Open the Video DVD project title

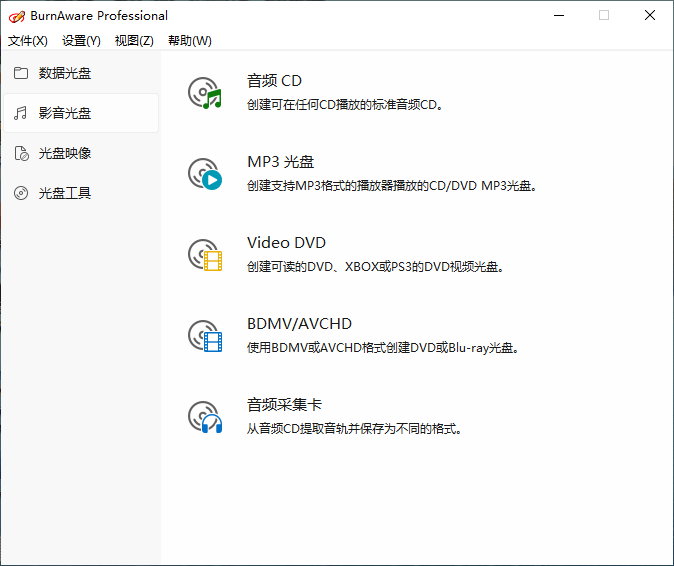(x=286, y=243)
